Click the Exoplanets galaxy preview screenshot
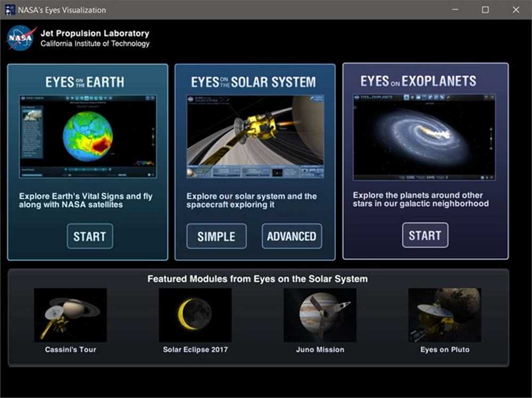 click(x=424, y=137)
